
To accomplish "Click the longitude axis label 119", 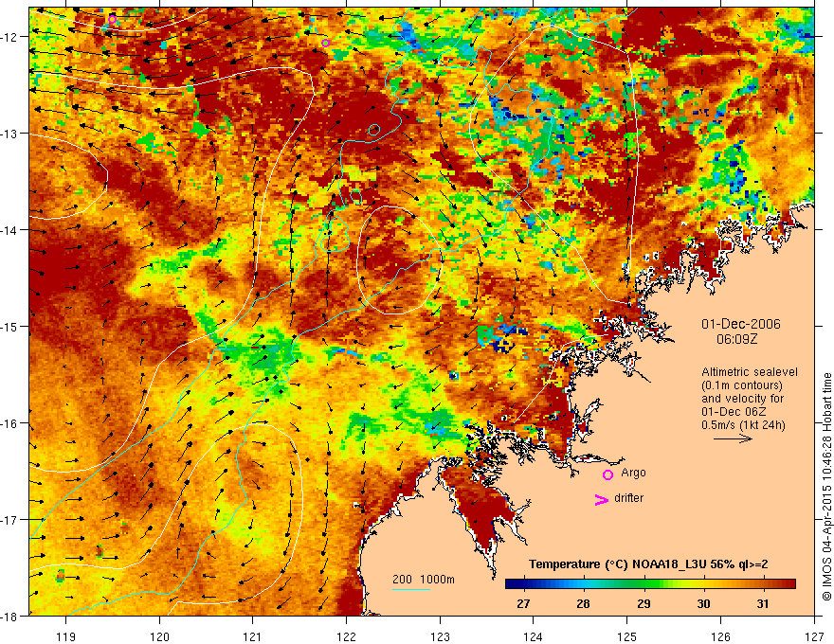I will [x=65, y=636].
